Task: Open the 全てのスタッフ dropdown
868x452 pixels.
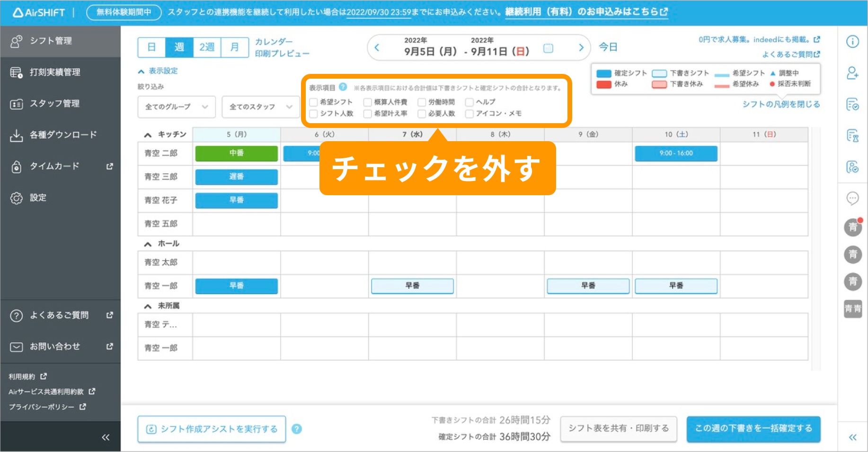Action: coord(260,107)
